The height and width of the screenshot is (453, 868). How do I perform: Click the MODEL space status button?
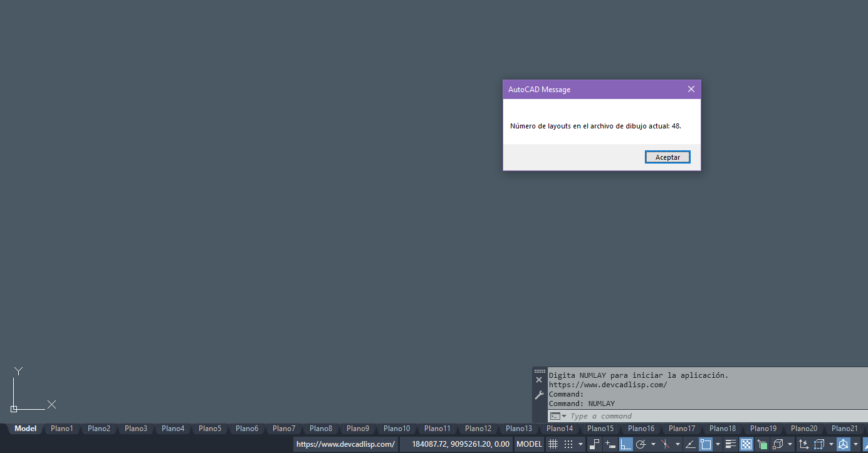tap(529, 444)
